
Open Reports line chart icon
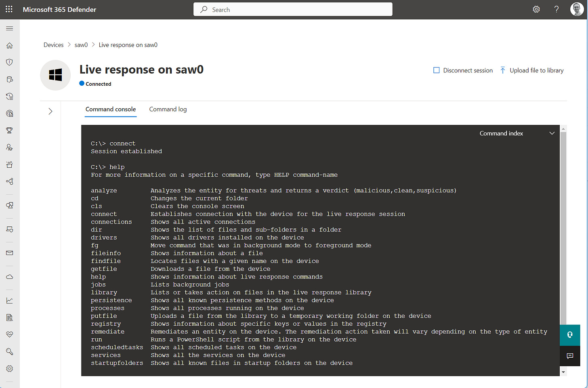pos(10,300)
